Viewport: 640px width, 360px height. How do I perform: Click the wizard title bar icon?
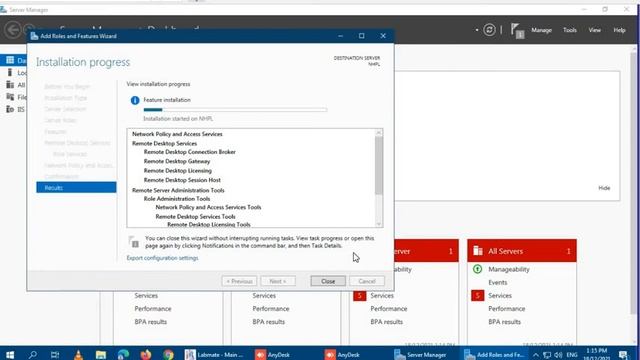34,36
